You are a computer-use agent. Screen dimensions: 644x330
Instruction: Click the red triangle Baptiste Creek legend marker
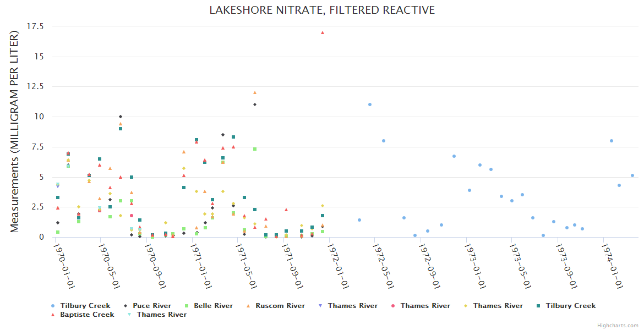point(53,315)
